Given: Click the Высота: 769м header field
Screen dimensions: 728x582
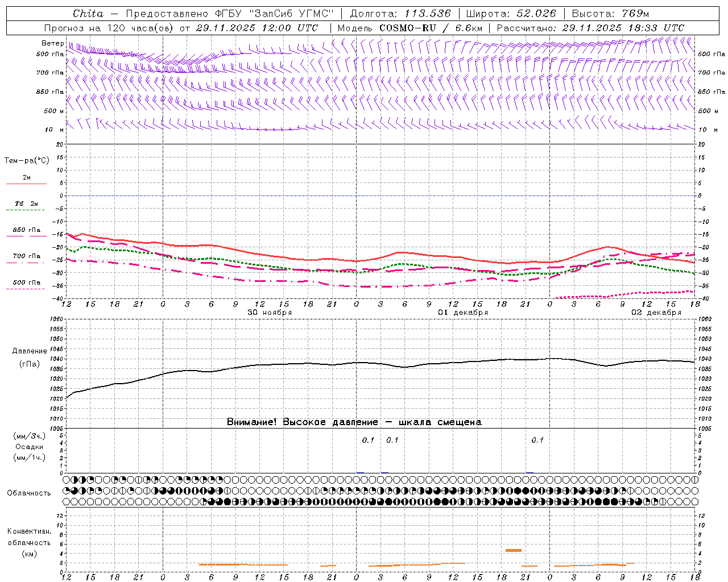Looking at the screenshot, I should pyautogui.click(x=610, y=14).
